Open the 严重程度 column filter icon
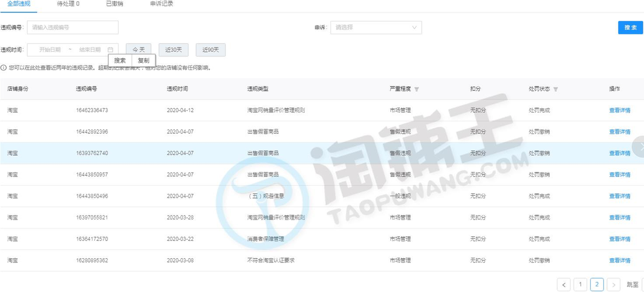The height and width of the screenshot is (292, 644). 417,89
